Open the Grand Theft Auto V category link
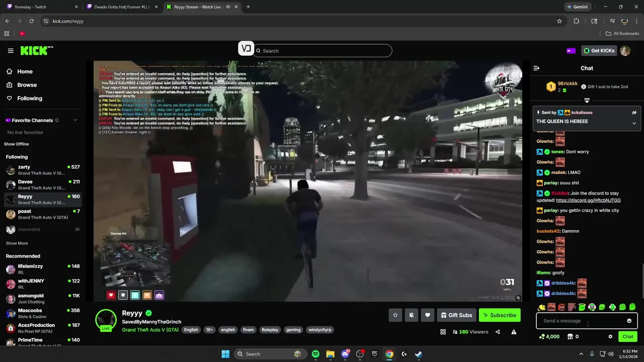 pyautogui.click(x=150, y=330)
